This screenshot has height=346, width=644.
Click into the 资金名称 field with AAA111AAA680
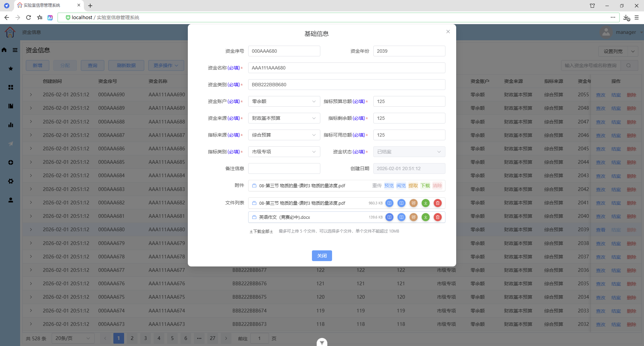coord(347,68)
